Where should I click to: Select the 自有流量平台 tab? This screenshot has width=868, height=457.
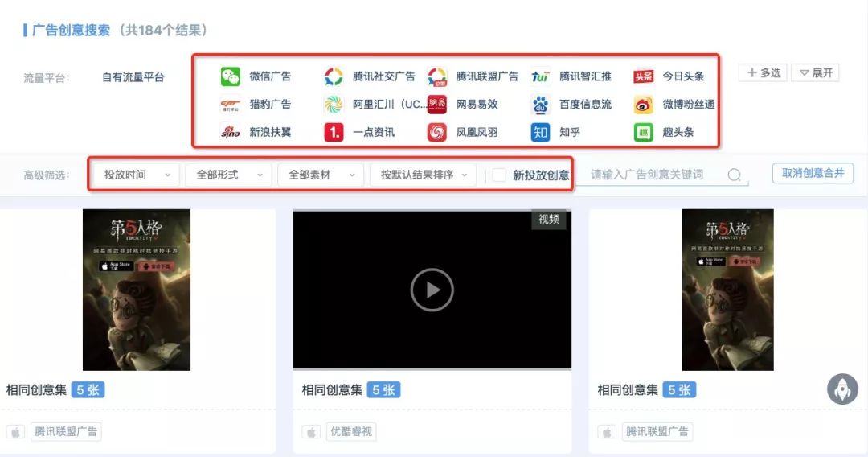coord(133,77)
